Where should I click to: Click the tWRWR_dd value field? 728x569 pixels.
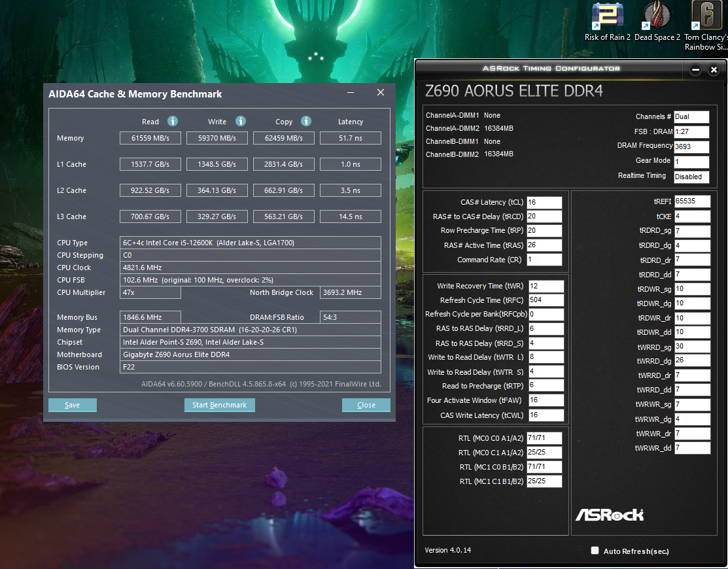coord(692,448)
